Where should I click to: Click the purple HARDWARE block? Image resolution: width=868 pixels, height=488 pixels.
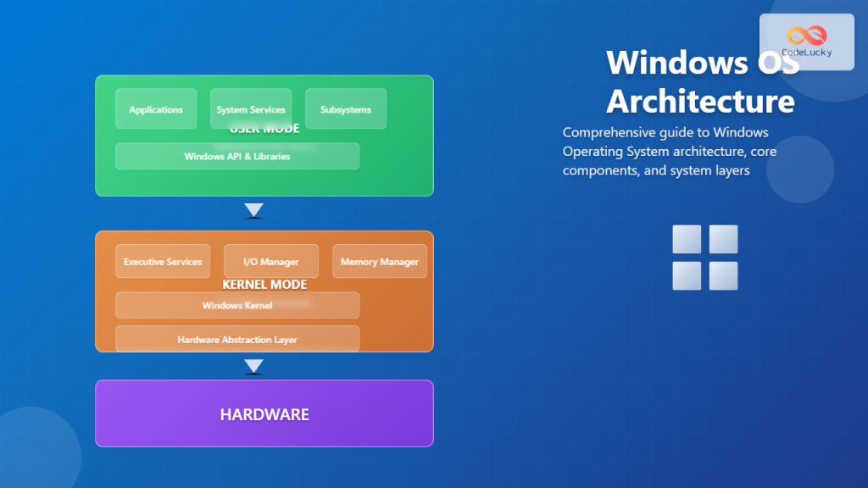tap(264, 413)
